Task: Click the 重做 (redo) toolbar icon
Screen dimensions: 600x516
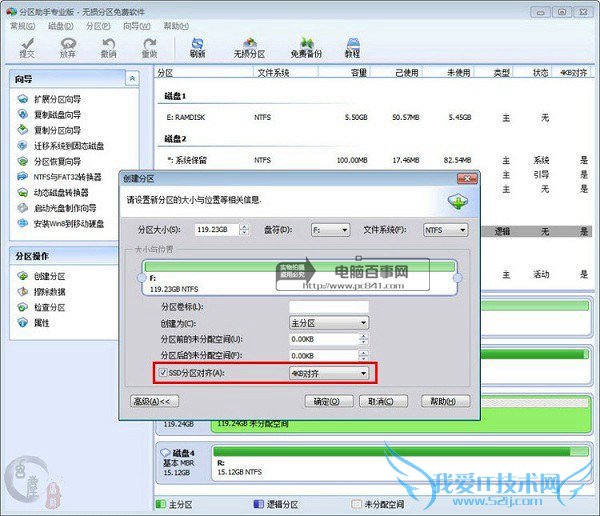Action: tap(150, 48)
